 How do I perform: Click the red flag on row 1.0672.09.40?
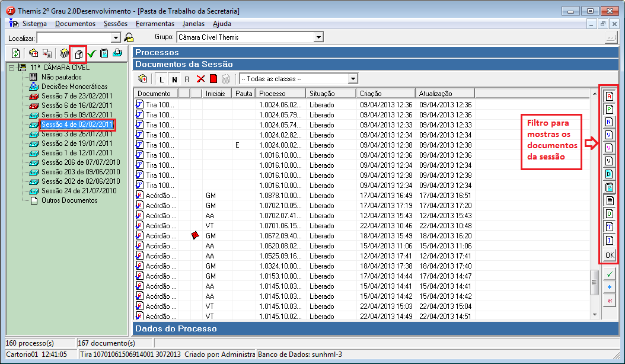click(x=195, y=235)
